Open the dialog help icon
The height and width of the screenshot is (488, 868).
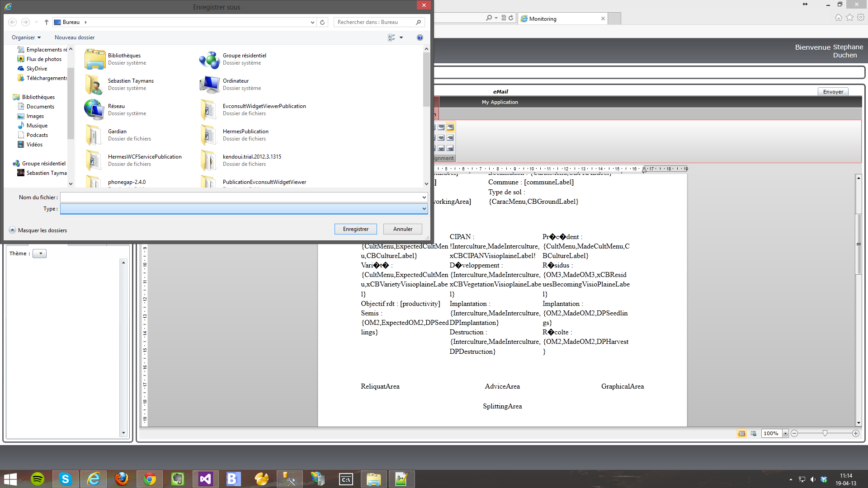click(420, 38)
